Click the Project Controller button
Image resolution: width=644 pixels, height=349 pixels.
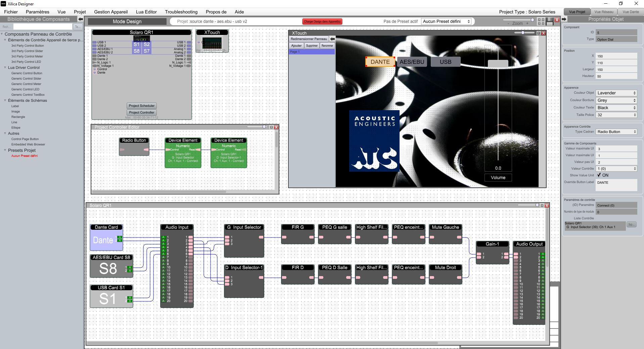click(x=142, y=113)
